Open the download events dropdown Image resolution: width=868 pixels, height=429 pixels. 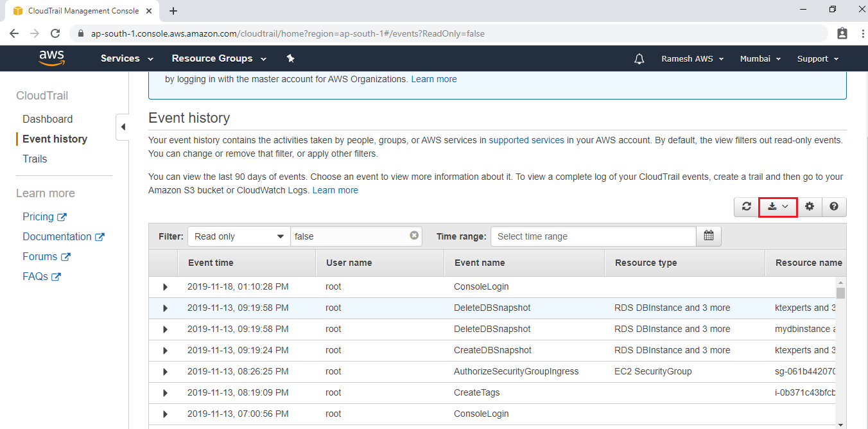(x=778, y=207)
